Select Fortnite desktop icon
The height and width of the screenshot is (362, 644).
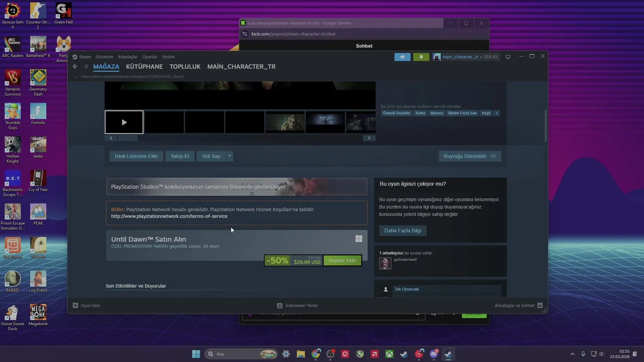pos(38,114)
